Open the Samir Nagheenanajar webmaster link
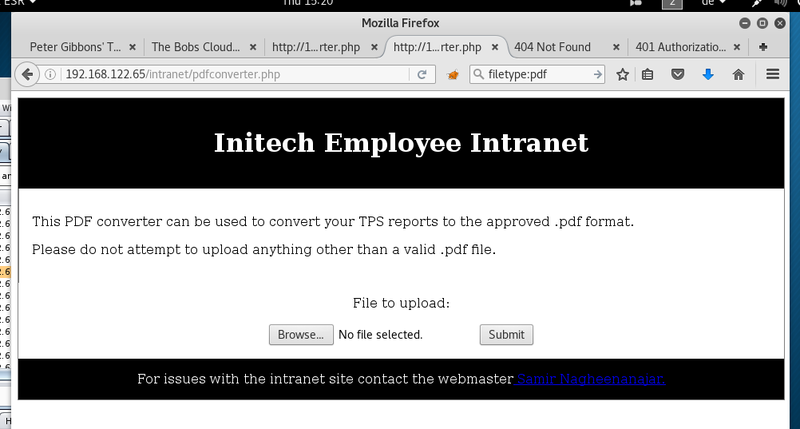Image resolution: width=800 pixels, height=429 pixels. (x=589, y=379)
